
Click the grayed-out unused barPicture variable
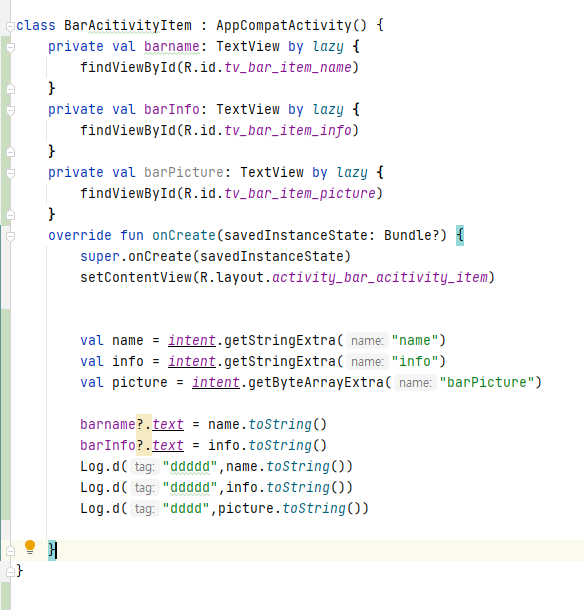[x=184, y=172]
